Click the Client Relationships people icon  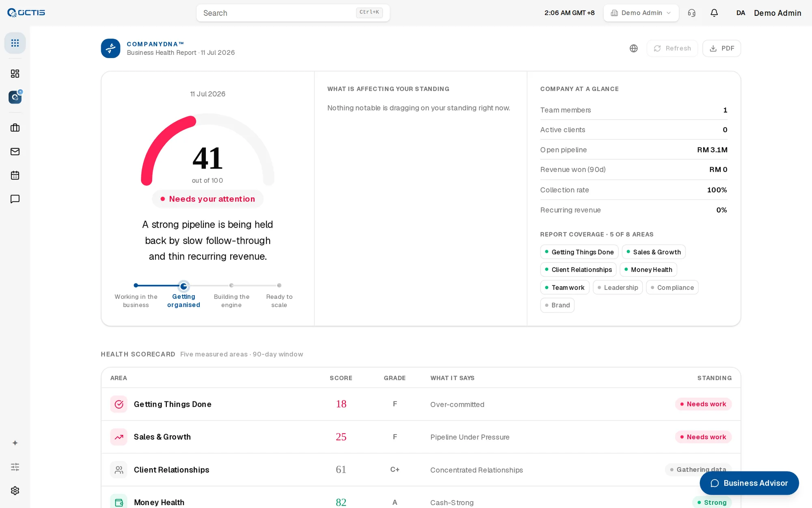click(x=119, y=470)
